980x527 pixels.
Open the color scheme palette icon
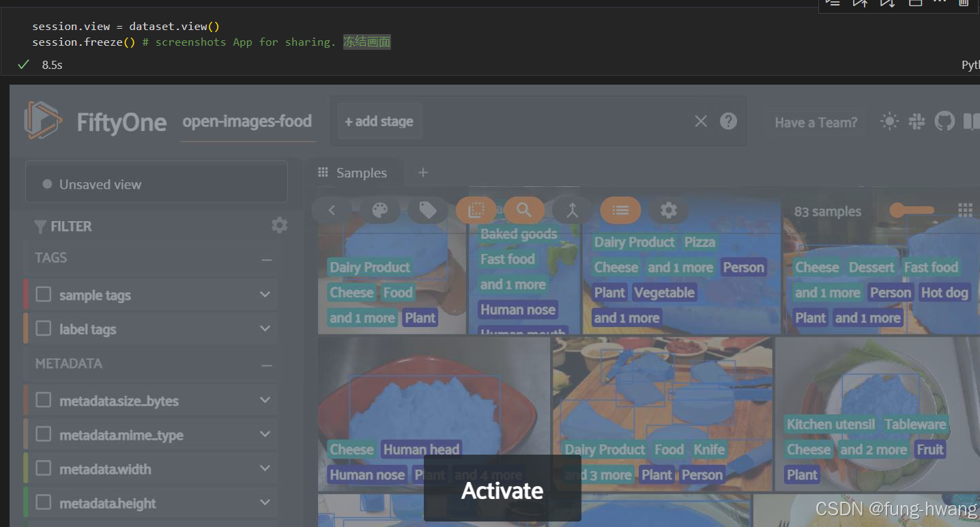380,210
